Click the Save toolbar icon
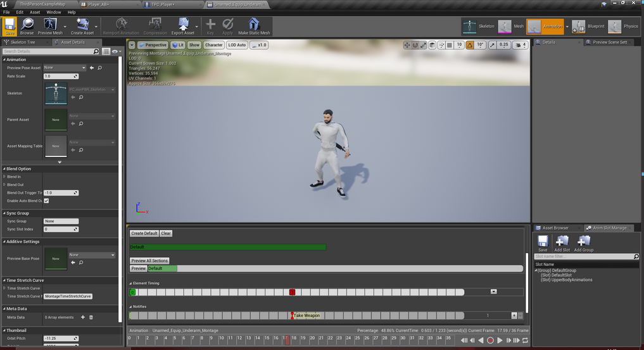644x350 pixels. pos(9,26)
